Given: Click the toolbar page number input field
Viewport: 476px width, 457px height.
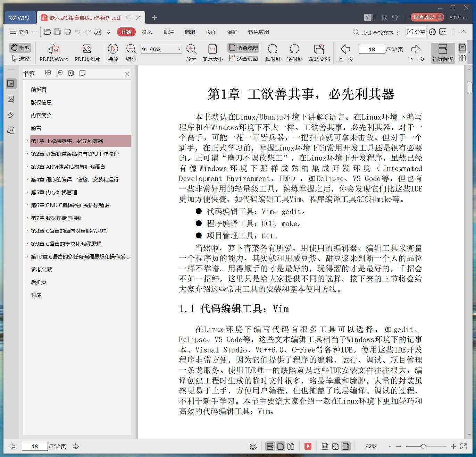Looking at the screenshot, I should pyautogui.click(x=372, y=49).
